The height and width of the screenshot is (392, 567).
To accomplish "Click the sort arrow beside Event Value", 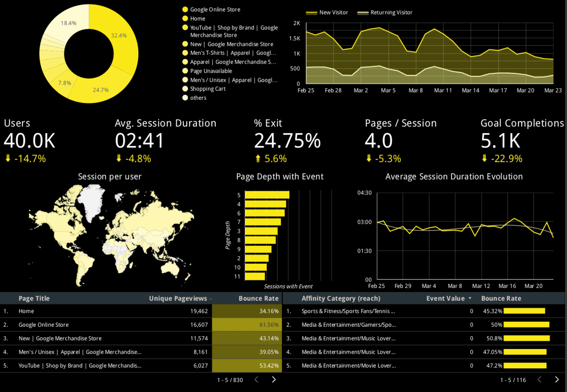I will pos(470,298).
